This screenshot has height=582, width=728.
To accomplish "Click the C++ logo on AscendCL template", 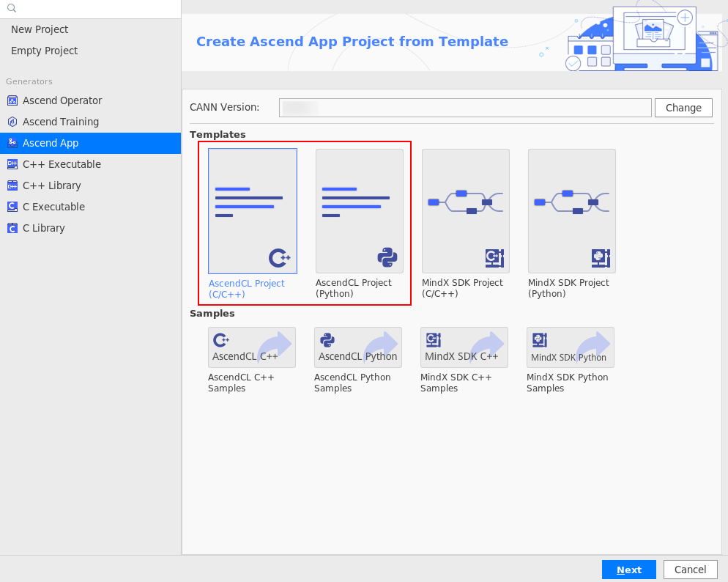I will [x=280, y=258].
